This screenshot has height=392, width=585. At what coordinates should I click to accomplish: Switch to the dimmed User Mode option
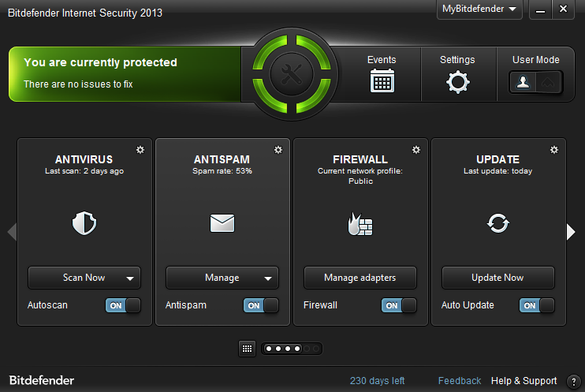(x=548, y=82)
